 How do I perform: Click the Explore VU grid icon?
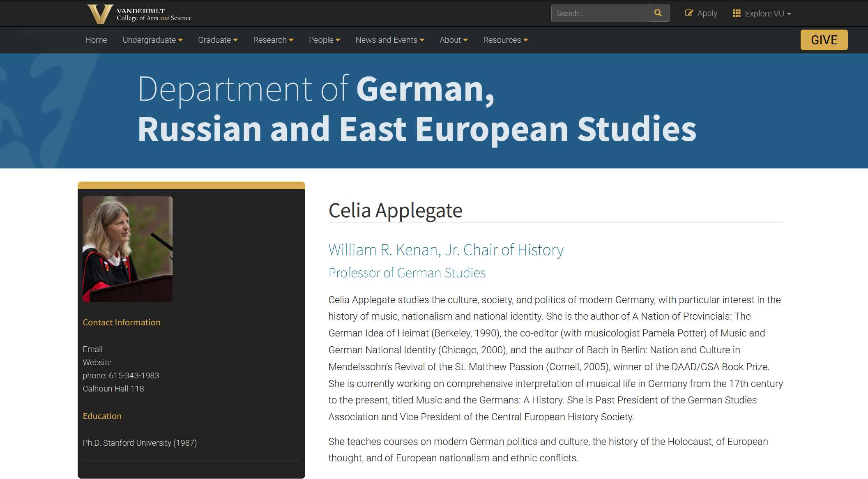736,13
